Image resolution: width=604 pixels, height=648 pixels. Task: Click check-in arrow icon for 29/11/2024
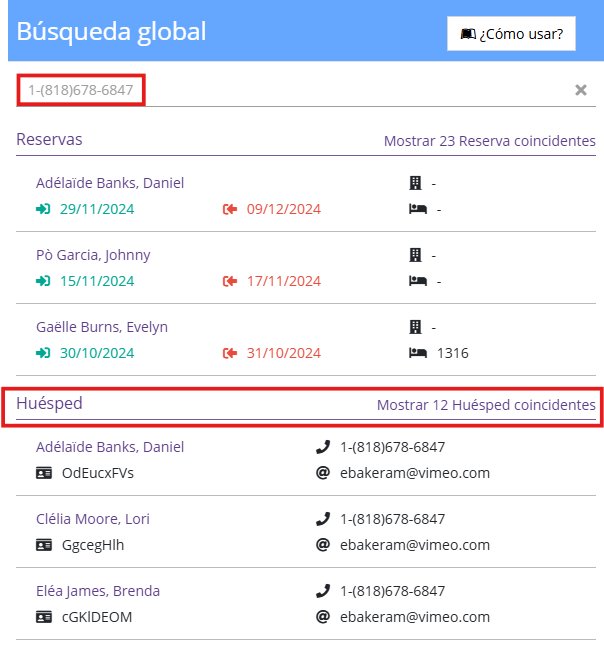click(x=43, y=209)
